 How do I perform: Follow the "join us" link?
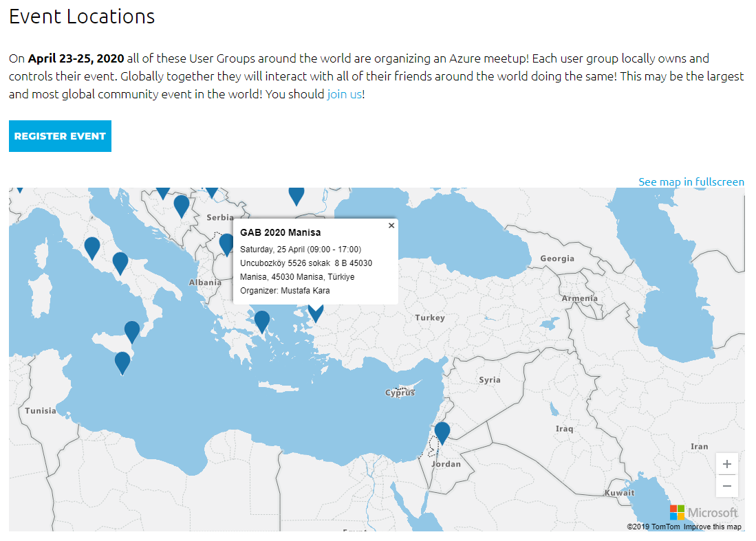coord(344,94)
